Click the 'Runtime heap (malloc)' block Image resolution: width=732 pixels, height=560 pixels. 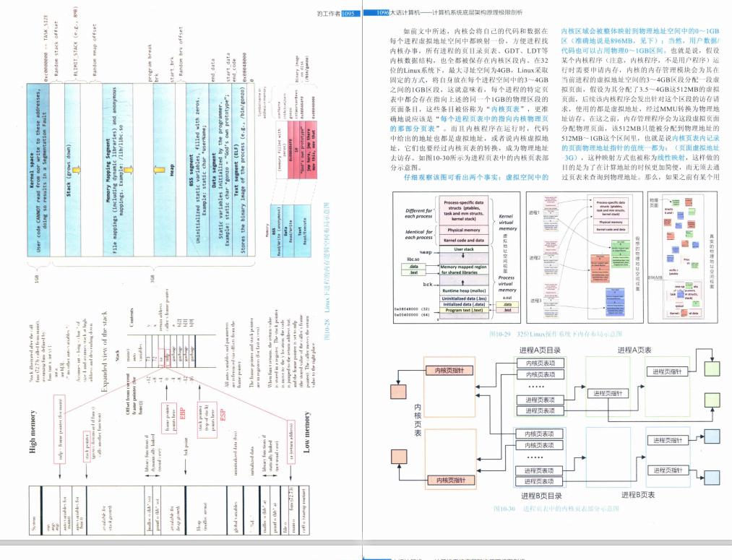coord(464,290)
